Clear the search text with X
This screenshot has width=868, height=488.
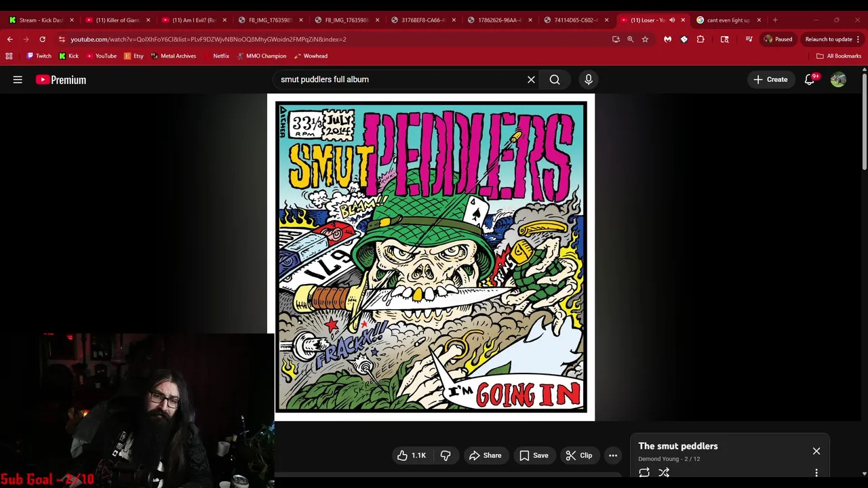point(531,79)
